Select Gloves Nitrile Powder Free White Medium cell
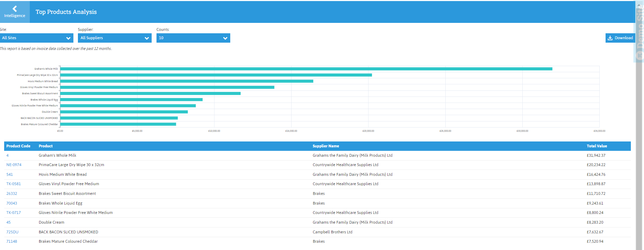644x250 pixels. click(76, 213)
